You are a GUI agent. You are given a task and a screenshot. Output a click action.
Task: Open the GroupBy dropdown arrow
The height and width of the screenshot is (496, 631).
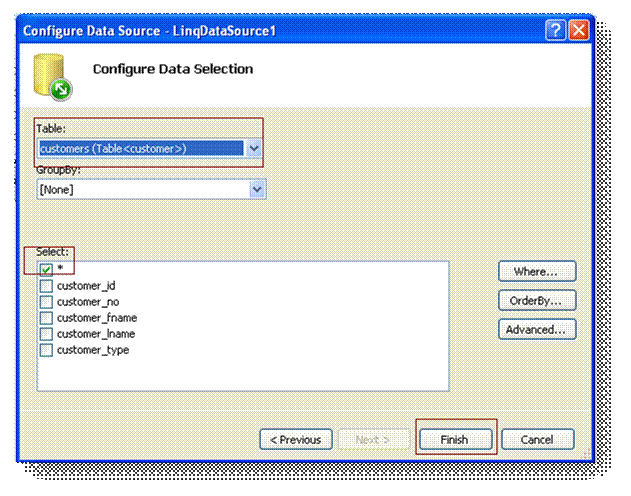click(x=257, y=189)
